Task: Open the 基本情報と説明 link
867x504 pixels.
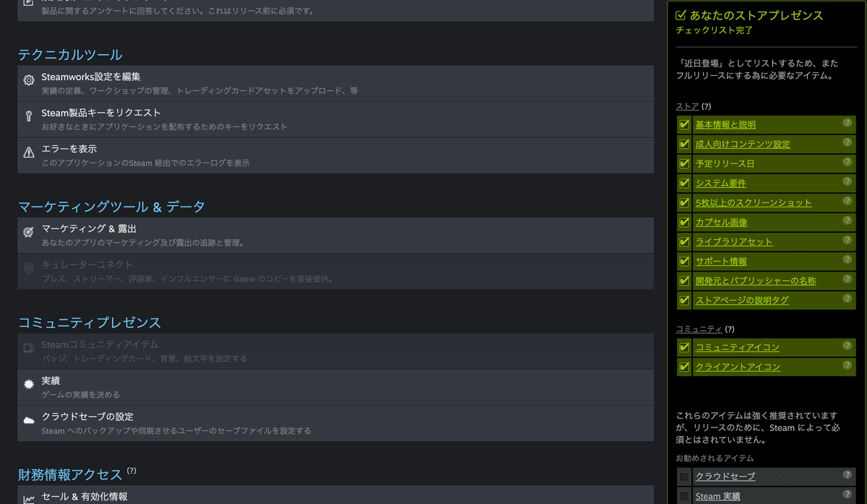Action: pyautogui.click(x=725, y=125)
